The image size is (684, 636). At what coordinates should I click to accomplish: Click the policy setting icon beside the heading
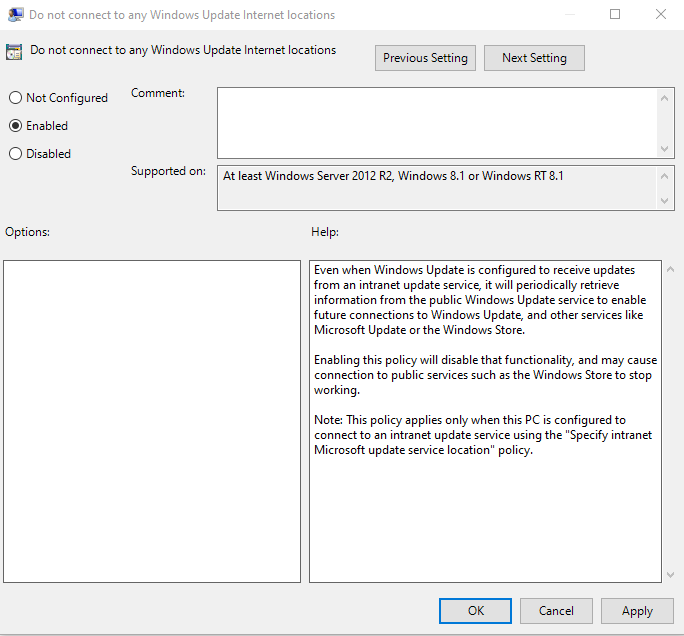[x=14, y=52]
